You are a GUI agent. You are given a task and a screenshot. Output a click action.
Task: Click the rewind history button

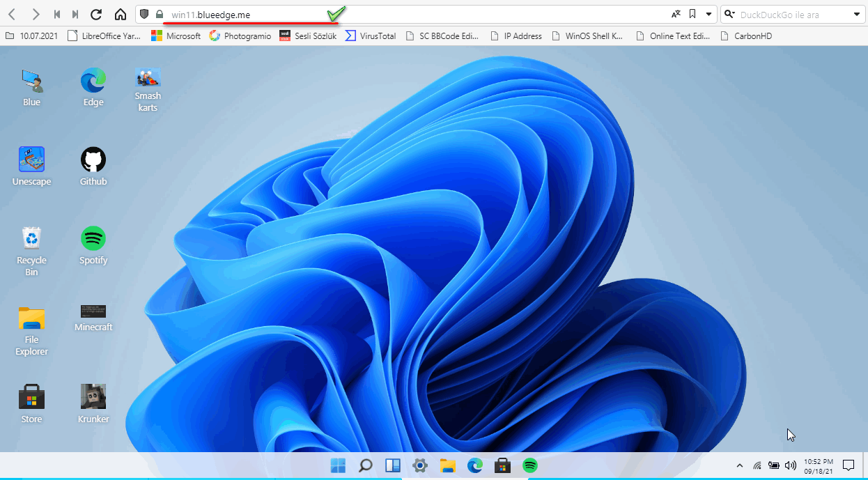(x=57, y=14)
